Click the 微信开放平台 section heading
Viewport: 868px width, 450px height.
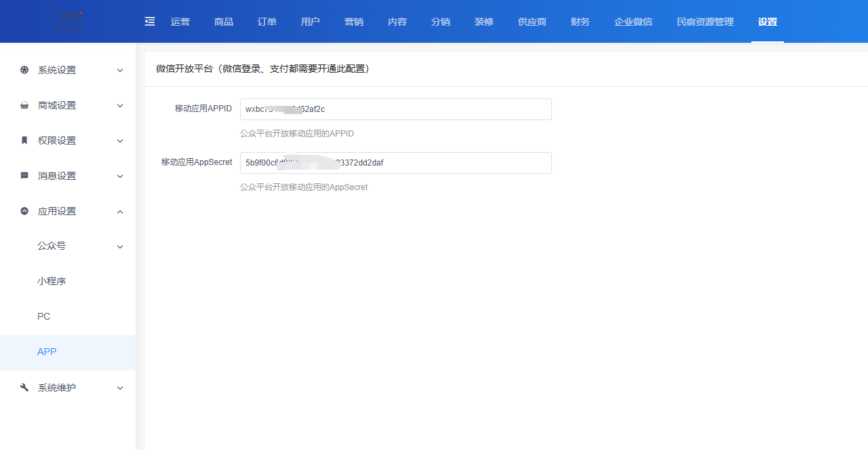pyautogui.click(x=262, y=69)
